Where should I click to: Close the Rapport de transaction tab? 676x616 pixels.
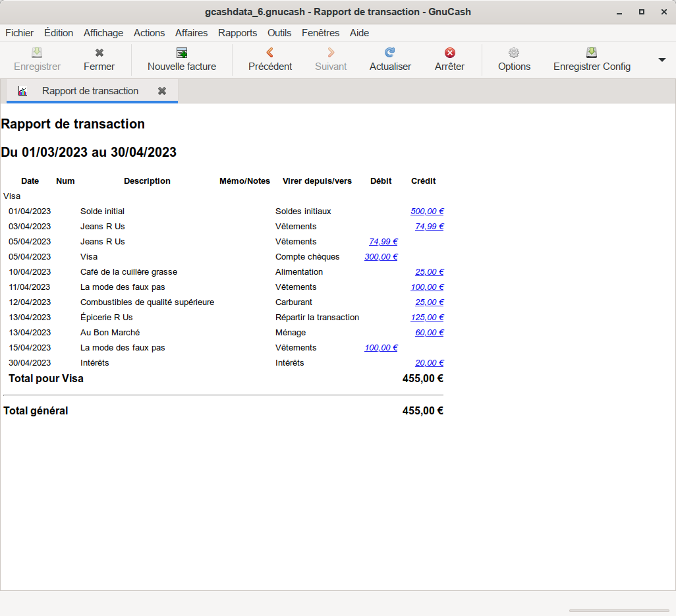[162, 92]
